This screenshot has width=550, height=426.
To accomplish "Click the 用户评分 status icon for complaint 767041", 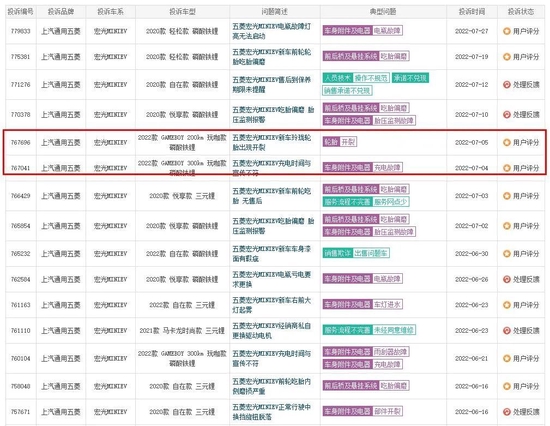I will click(507, 168).
